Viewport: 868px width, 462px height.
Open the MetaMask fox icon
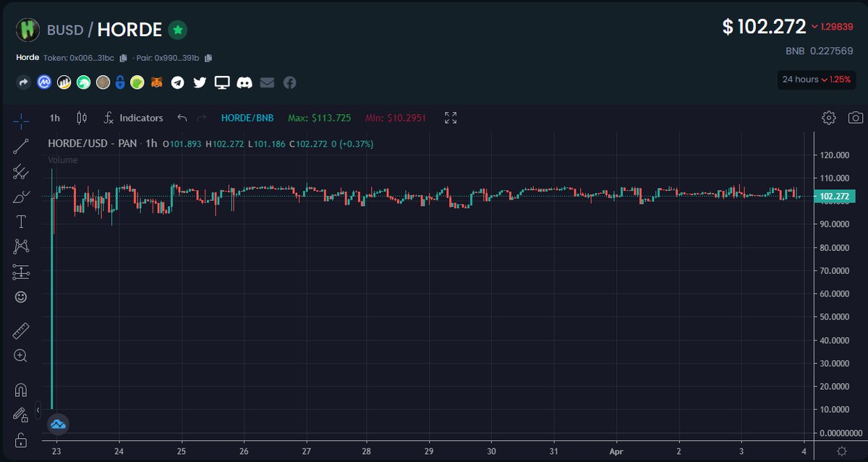157,83
